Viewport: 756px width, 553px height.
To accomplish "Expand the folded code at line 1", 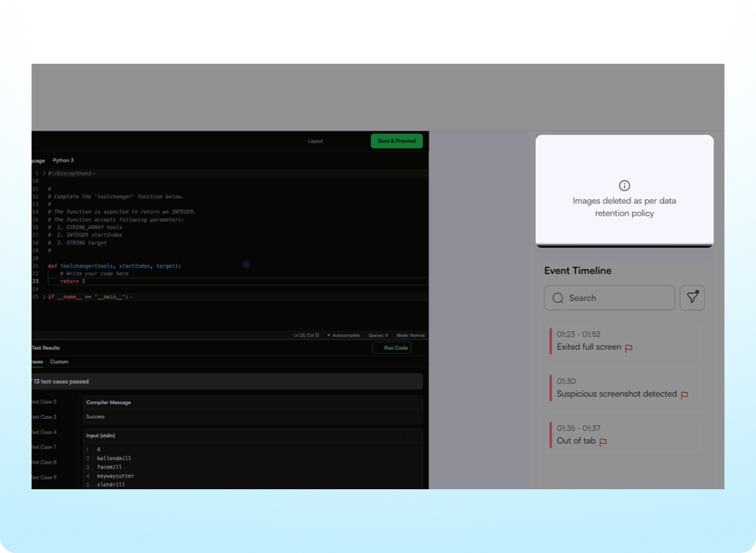I will point(44,174).
